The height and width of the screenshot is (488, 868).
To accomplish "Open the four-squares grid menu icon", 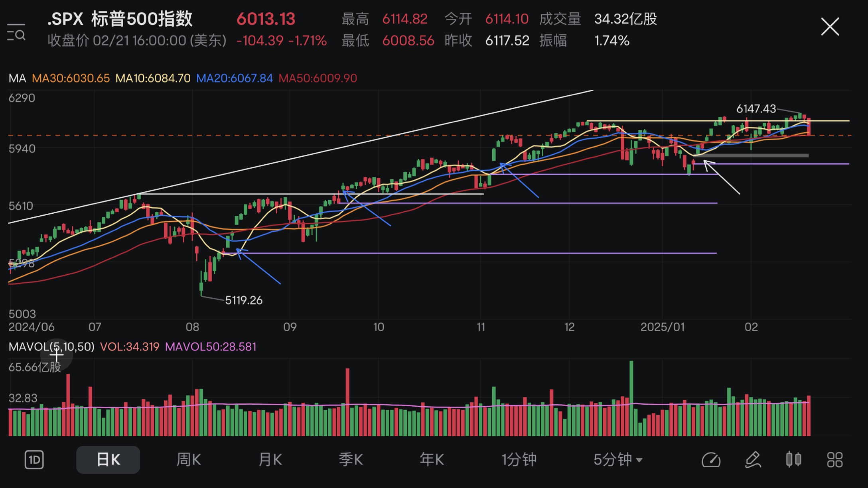I will [x=834, y=460].
